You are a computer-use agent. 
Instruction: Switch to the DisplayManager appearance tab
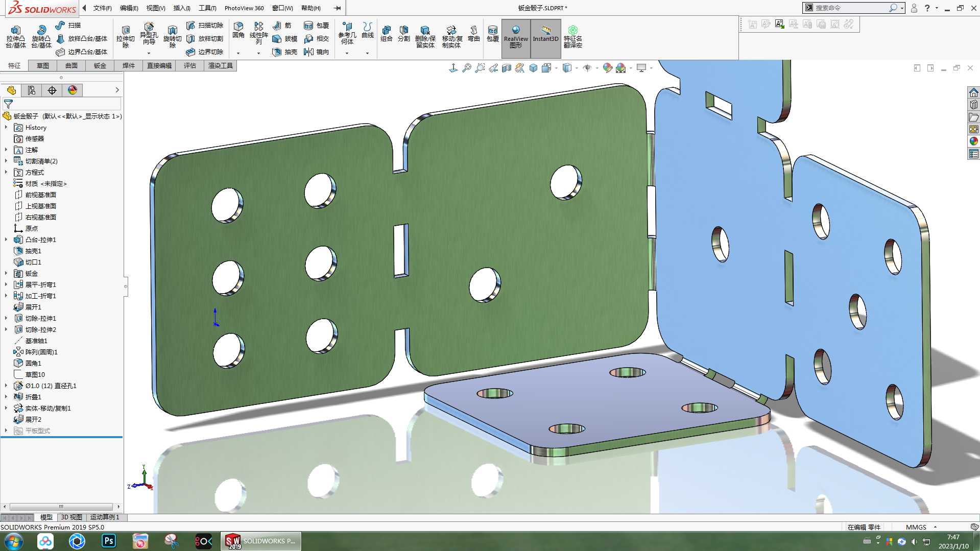coord(73,90)
